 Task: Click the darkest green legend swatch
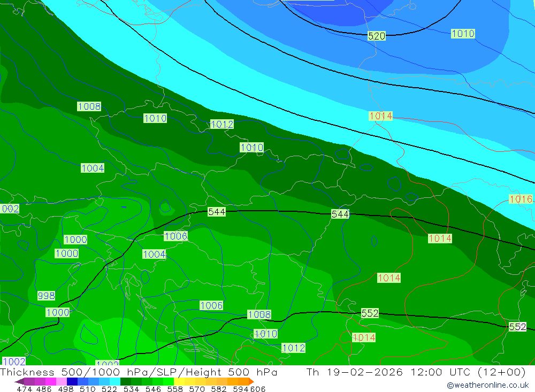[x=126, y=381]
